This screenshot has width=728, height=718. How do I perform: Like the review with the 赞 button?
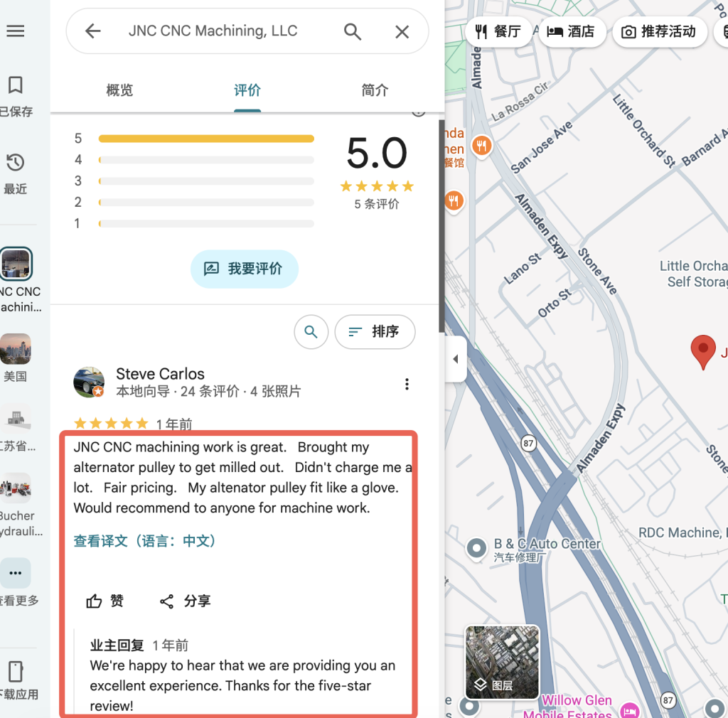[x=105, y=601]
